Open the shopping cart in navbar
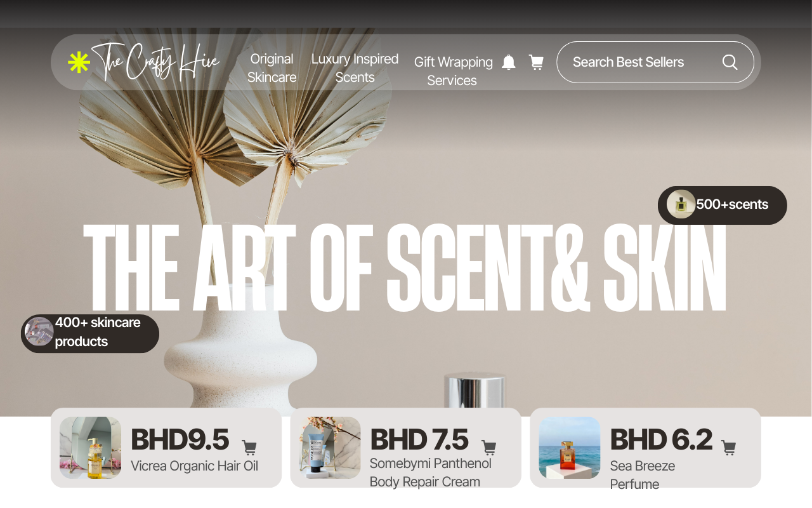Image resolution: width=812 pixels, height=508 pixels. (x=536, y=62)
